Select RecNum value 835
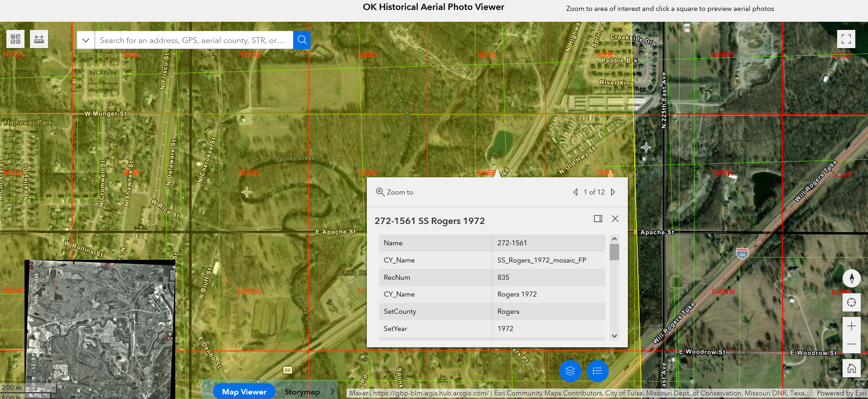 [503, 277]
